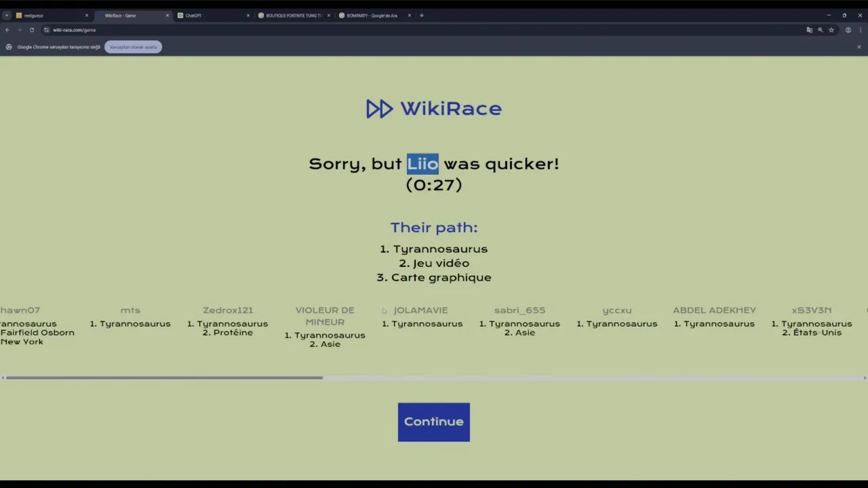
Task: Close the rentguessr tab
Action: tap(87, 15)
